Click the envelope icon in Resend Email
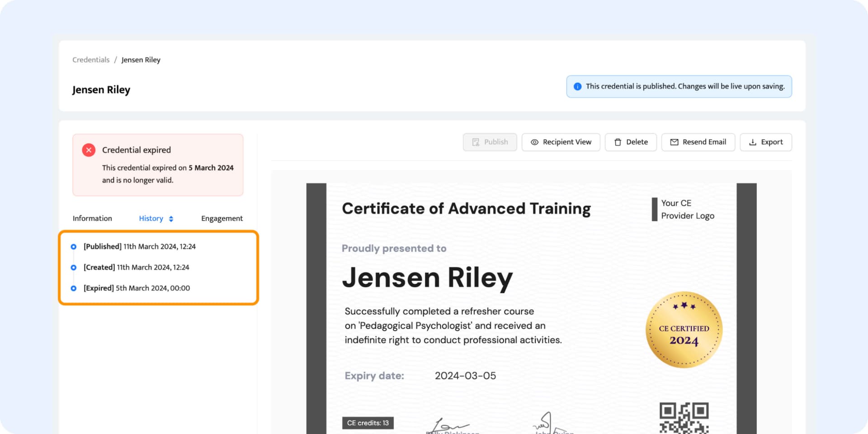Image resolution: width=868 pixels, height=434 pixels. coord(674,142)
